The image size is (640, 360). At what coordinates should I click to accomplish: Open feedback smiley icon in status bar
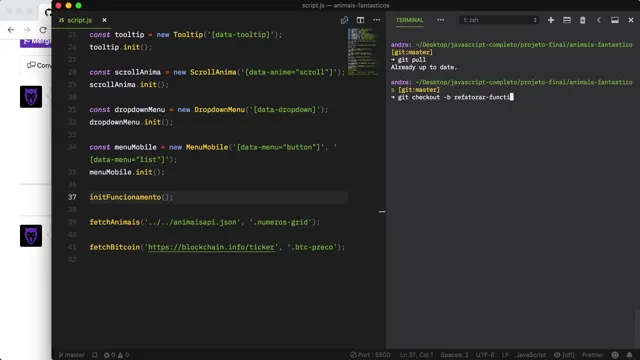coord(615,355)
